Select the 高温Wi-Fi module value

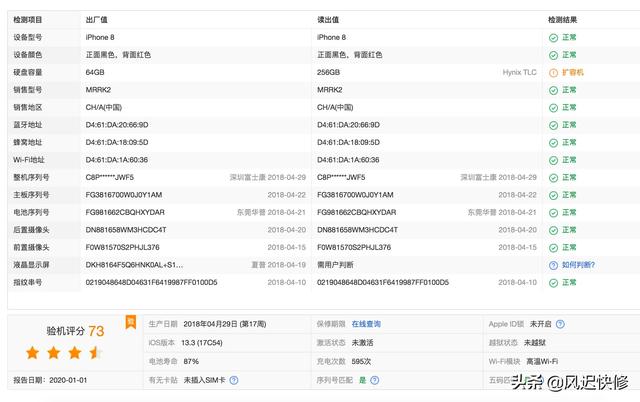click(542, 362)
